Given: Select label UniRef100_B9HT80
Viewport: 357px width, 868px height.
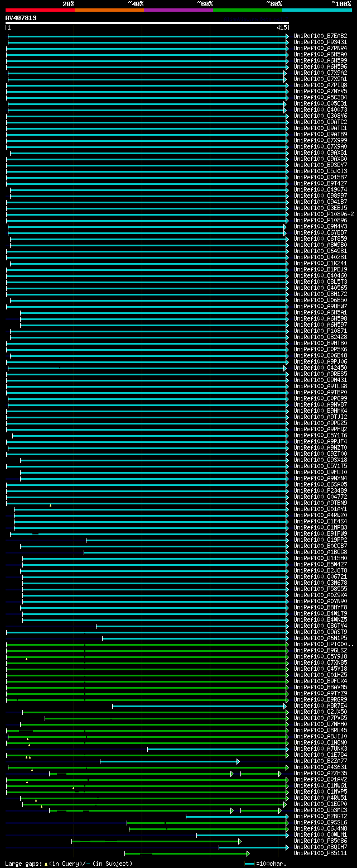Looking at the screenshot, I should (320, 343).
